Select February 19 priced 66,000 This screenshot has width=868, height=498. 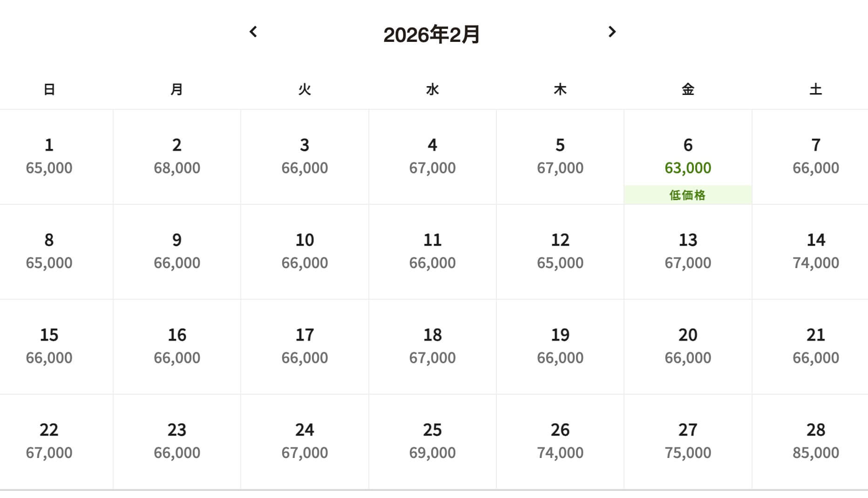click(560, 346)
